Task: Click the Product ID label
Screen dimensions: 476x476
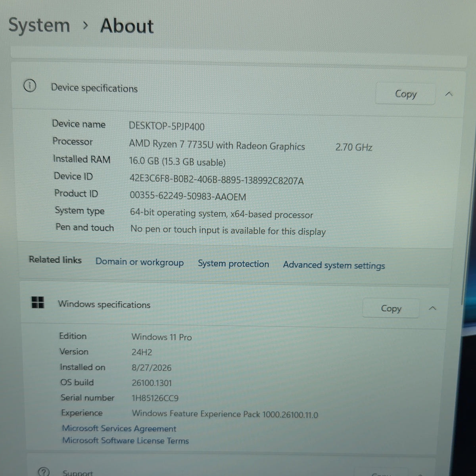Action: pyautogui.click(x=76, y=194)
